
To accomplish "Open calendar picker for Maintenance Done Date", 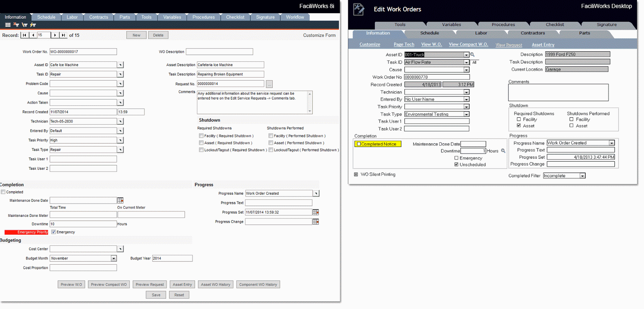I will [120, 200].
